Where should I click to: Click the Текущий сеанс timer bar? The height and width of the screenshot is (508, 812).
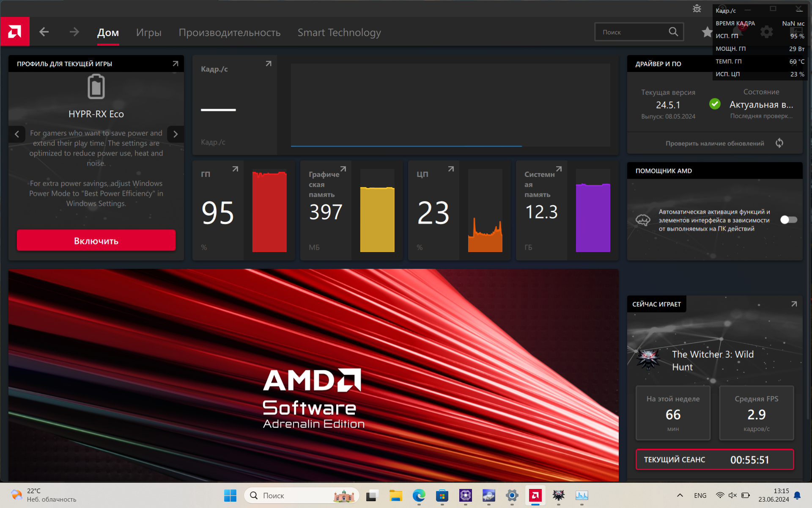(715, 459)
